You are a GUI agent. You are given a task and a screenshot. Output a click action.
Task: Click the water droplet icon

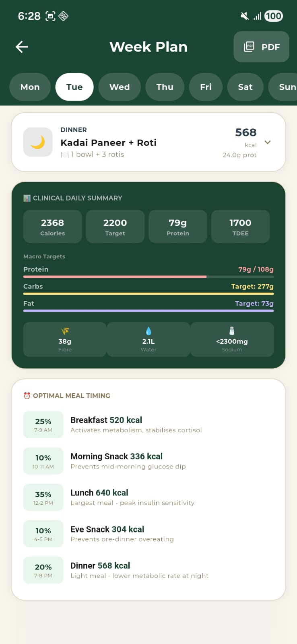click(148, 330)
